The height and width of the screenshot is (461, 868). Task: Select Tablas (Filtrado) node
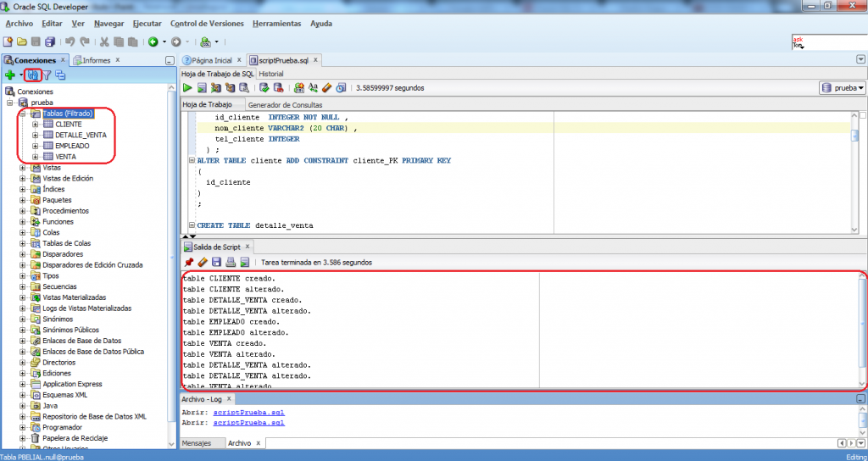(68, 114)
